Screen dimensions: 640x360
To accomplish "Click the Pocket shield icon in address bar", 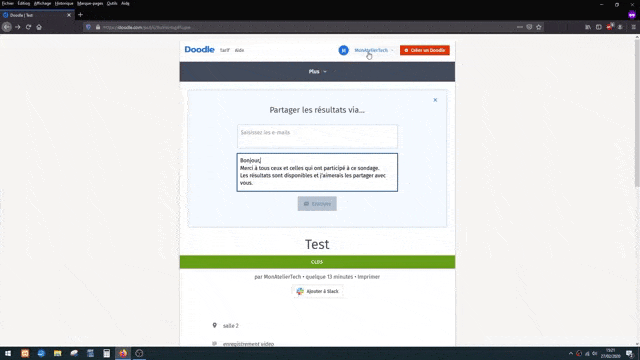I will [529, 27].
